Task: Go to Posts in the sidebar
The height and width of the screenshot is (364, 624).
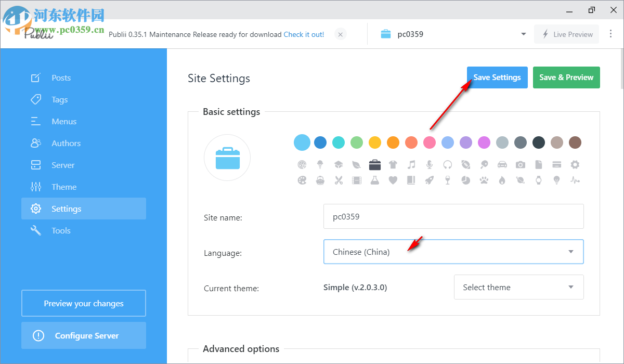Action: point(84,77)
